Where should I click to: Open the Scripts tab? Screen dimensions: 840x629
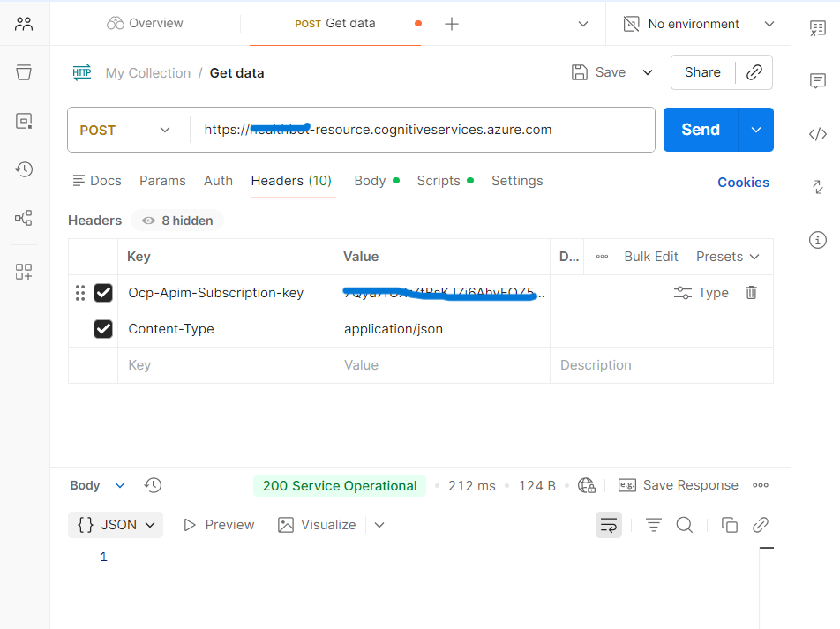point(439,181)
